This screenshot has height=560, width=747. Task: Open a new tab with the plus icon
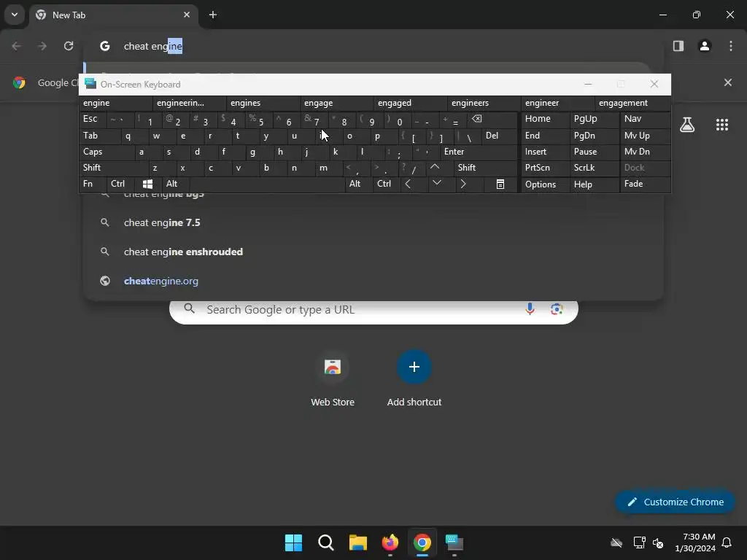pos(213,15)
